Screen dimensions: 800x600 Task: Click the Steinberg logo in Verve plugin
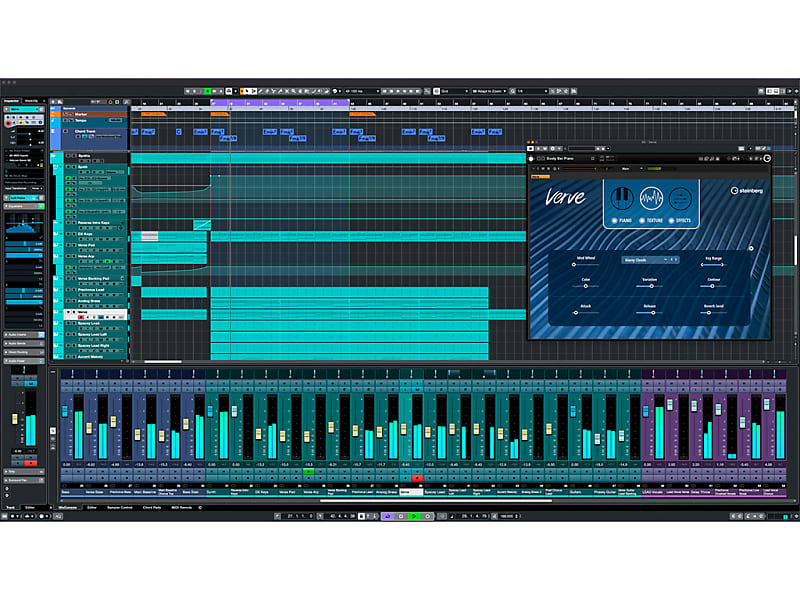tap(746, 191)
